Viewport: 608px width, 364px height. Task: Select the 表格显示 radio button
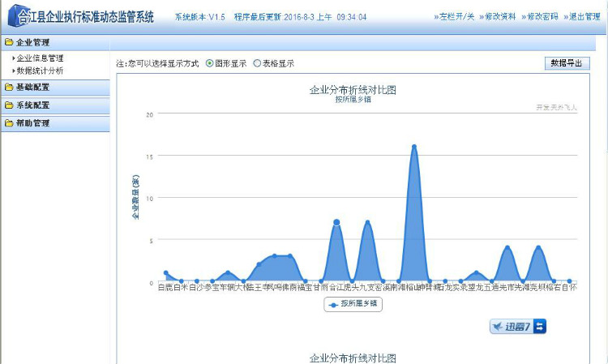[x=257, y=63]
